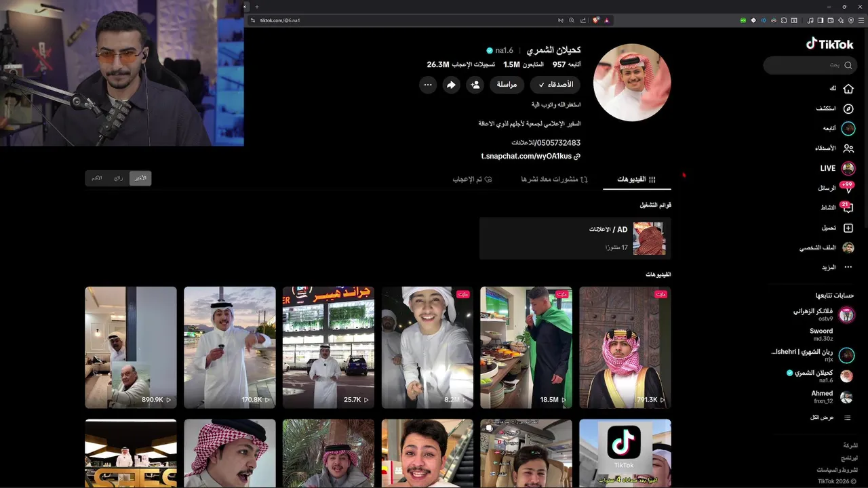Switch to the Videos tab (الفيديوهات)

tap(636, 179)
